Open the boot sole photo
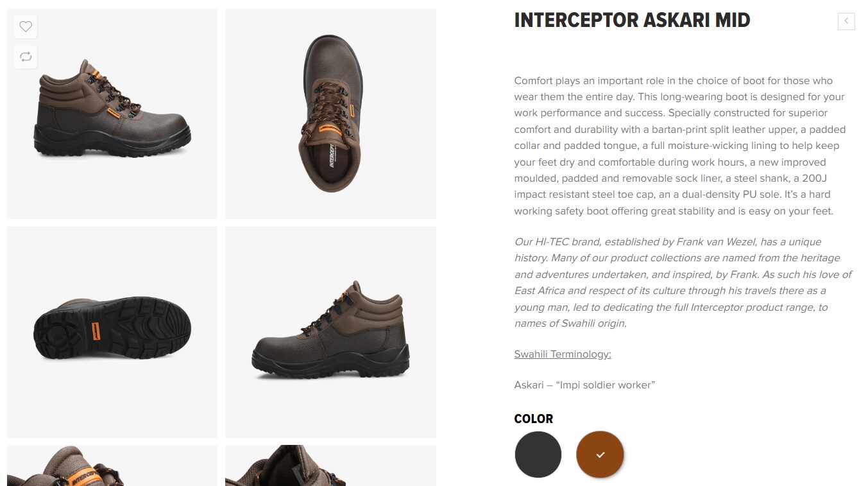Viewport: 868px width, 486px height. [x=112, y=331]
